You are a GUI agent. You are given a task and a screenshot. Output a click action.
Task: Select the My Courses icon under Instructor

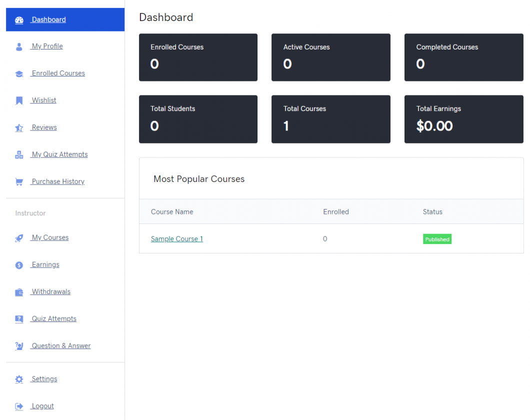pyautogui.click(x=19, y=237)
